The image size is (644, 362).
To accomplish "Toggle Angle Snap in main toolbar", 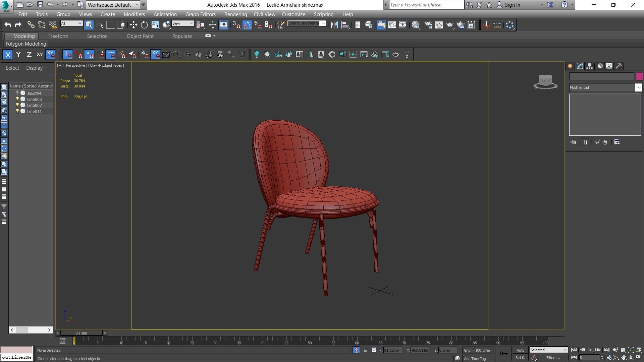I will tap(247, 25).
